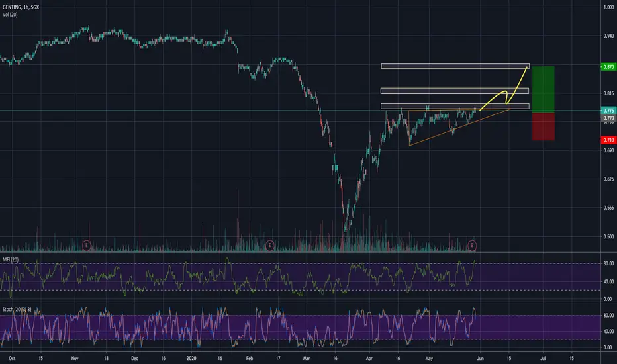Click the May label on the time axis
The width and height of the screenshot is (617, 364).
pos(429,359)
